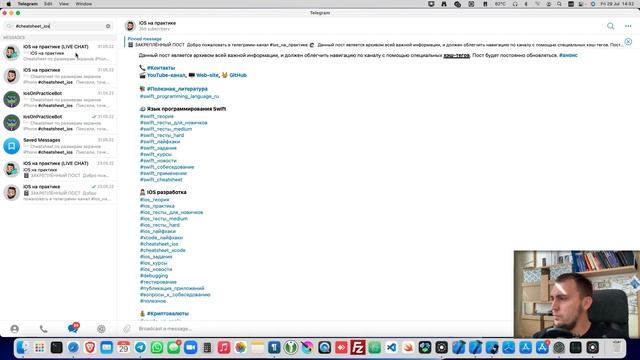This screenshot has height=360, width=640.
Task: Select first LIVE CHAT result dated 31.05.22
Action: (x=58, y=53)
